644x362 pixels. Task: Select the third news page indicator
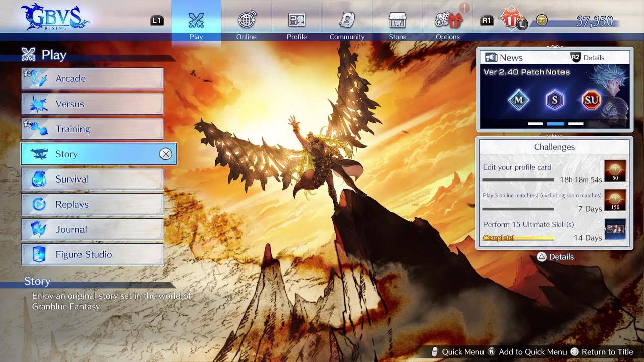[576, 124]
